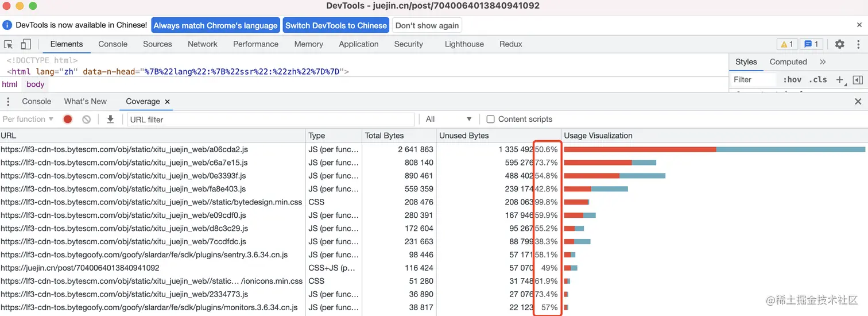Select the 7ccdfdc.js coverage row
Image resolution: width=868 pixels, height=316 pixels.
pyautogui.click(x=434, y=242)
